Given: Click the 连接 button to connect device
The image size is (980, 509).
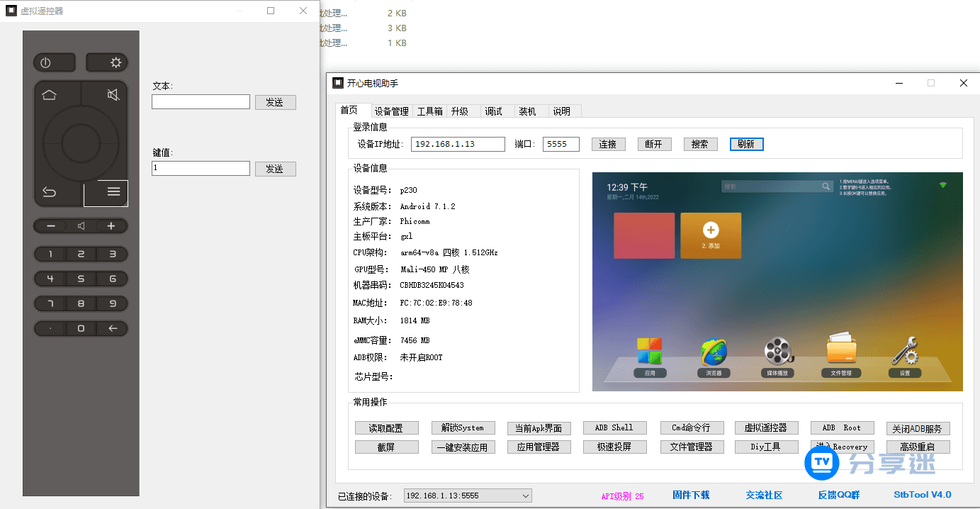Looking at the screenshot, I should [x=608, y=144].
